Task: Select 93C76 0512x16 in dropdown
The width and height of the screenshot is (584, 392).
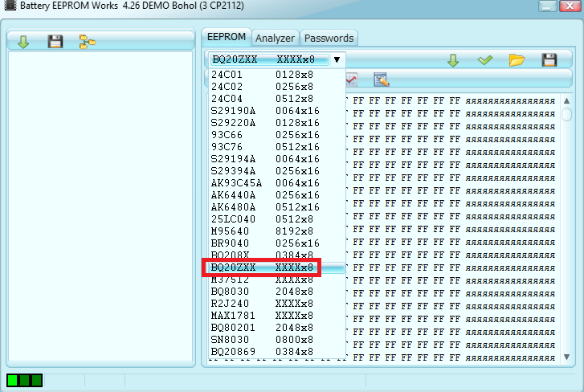Action: click(x=276, y=147)
